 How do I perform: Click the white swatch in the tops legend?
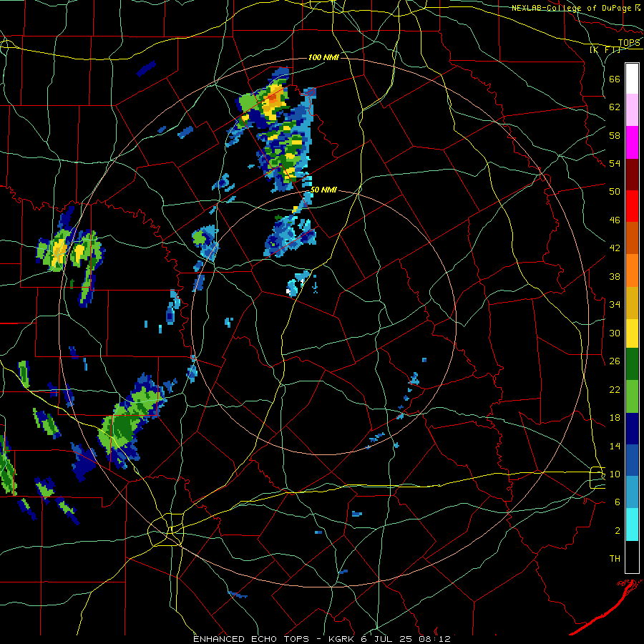click(632, 79)
